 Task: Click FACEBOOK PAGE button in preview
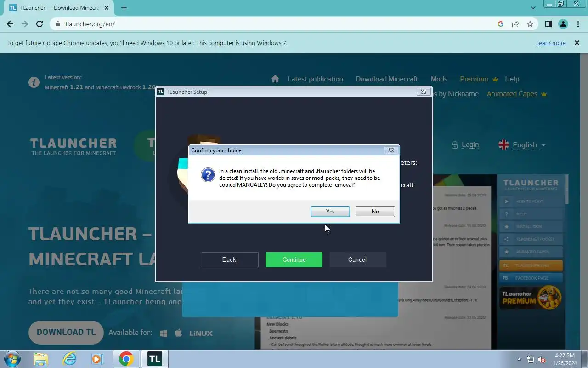coord(531,278)
